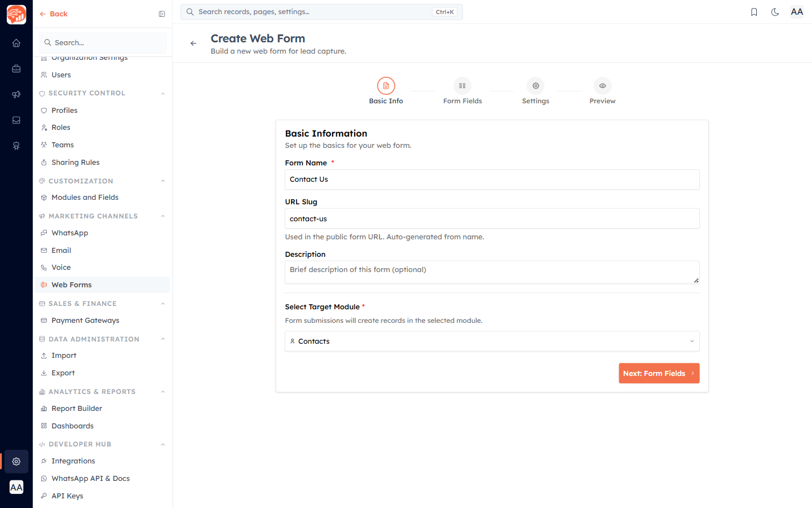
Task: Open the Target Module dropdown showing Contacts
Action: coord(492,341)
